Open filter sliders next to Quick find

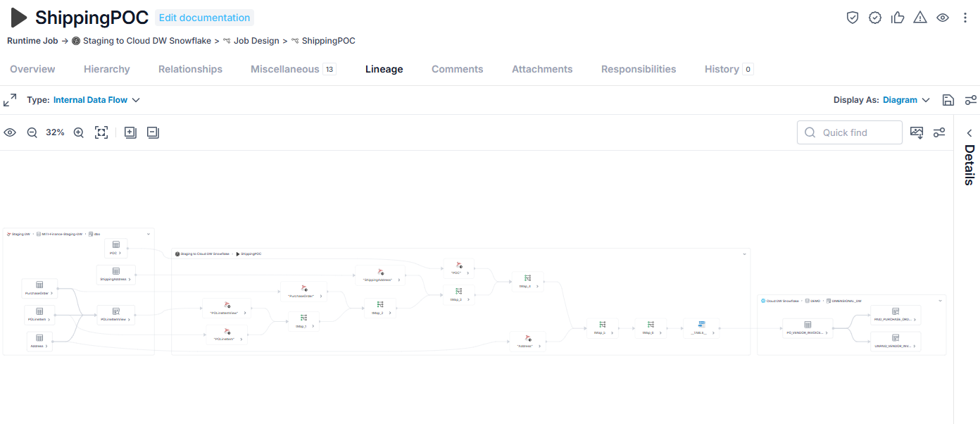click(x=939, y=132)
